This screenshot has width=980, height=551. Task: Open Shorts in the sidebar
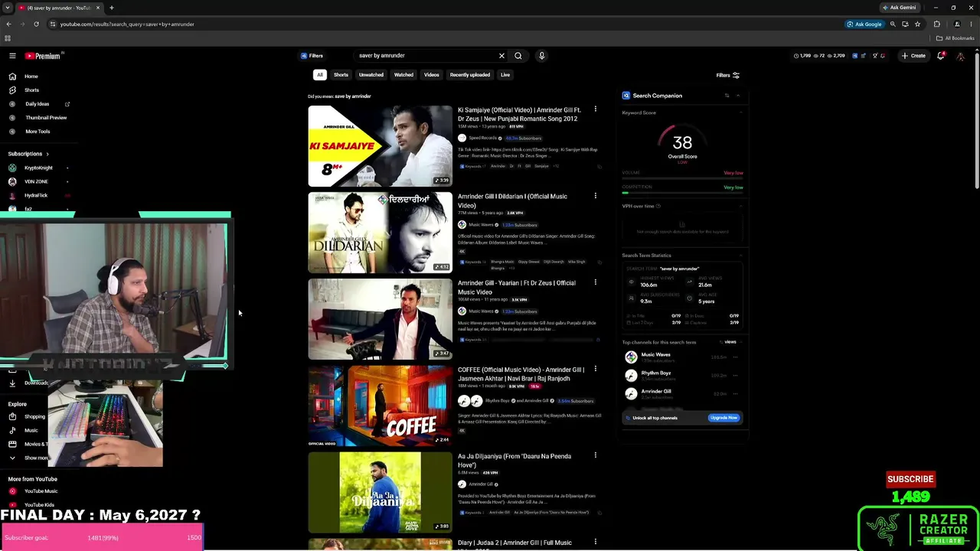tap(31, 90)
